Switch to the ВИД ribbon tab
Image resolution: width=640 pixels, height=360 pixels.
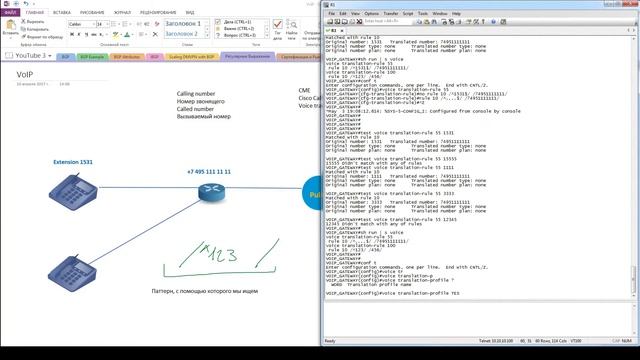tap(190, 13)
